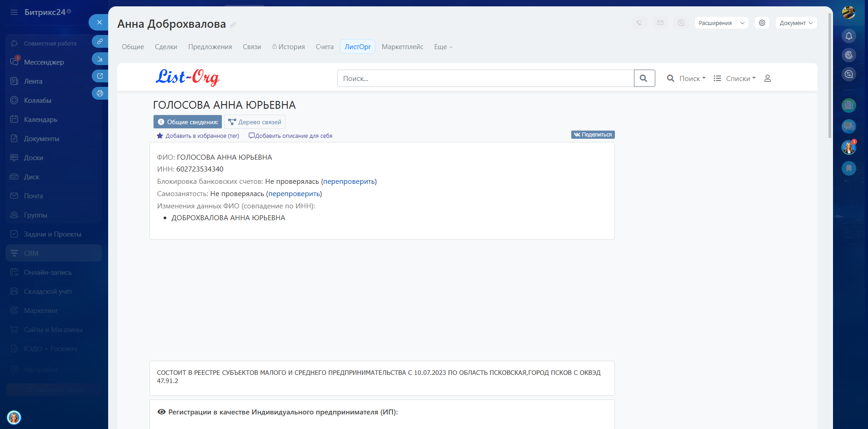Toggle the hamburger menu next to Битрикс24
This screenshot has height=429, width=868.
tap(14, 12)
